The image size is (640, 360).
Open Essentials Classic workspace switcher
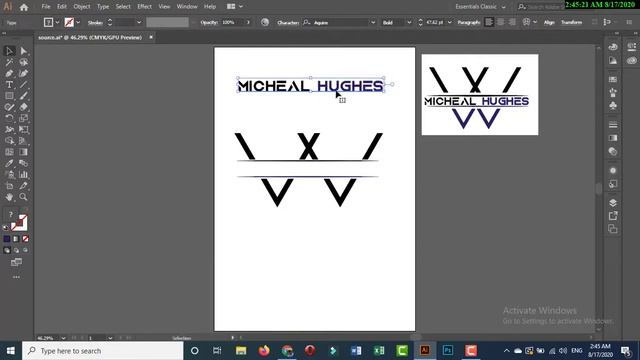coord(480,7)
